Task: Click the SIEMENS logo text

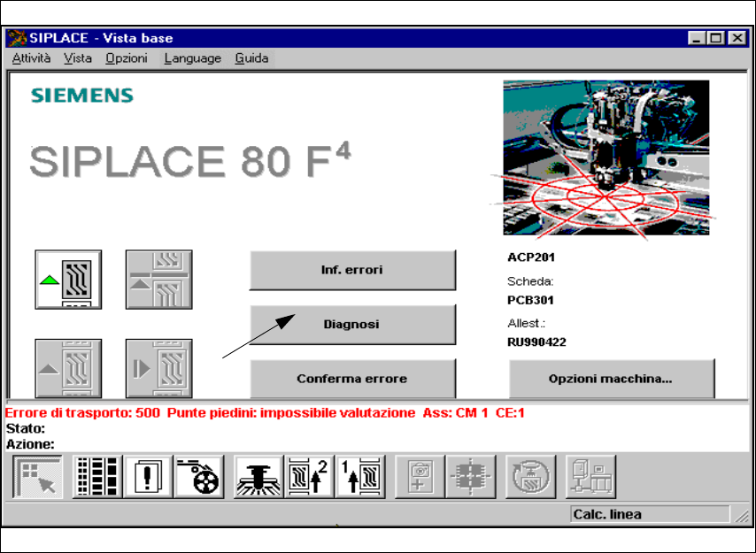Action: point(82,96)
